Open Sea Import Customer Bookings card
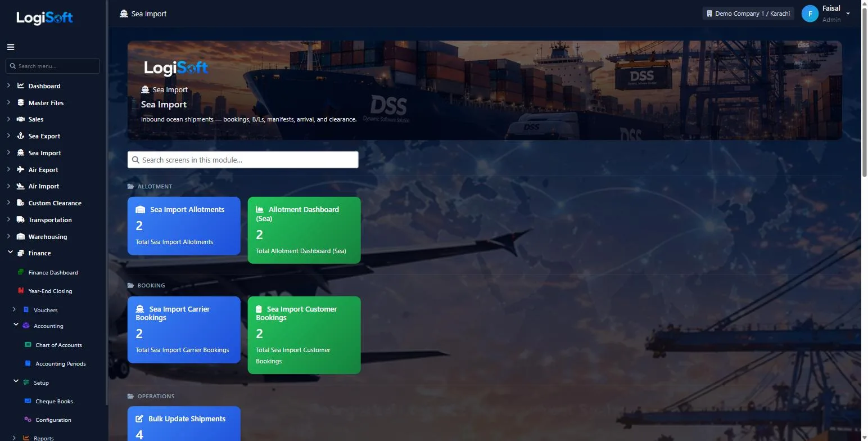The image size is (868, 441). (x=304, y=335)
